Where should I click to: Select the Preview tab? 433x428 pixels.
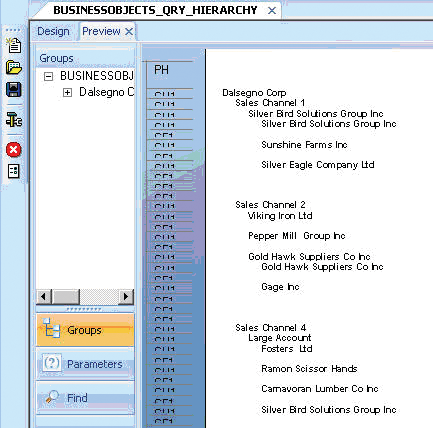point(101,31)
